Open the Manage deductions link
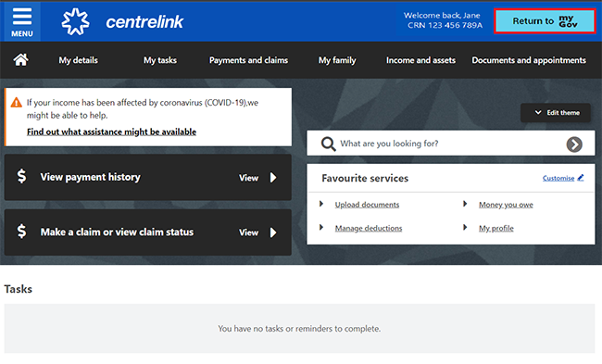Viewport: 602px width, 364px height. (x=369, y=228)
